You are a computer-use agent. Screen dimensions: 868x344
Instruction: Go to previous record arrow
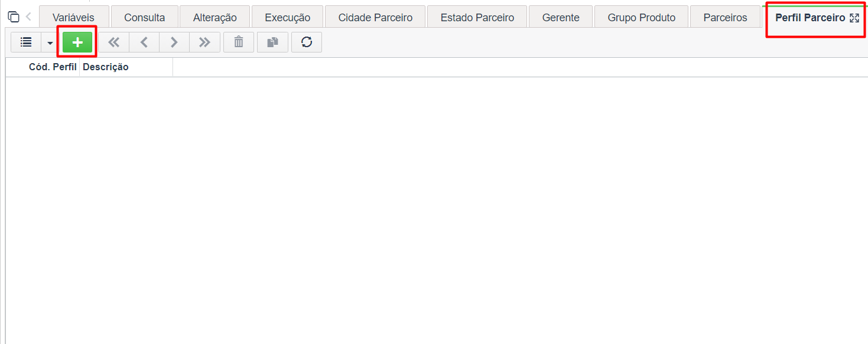[144, 42]
